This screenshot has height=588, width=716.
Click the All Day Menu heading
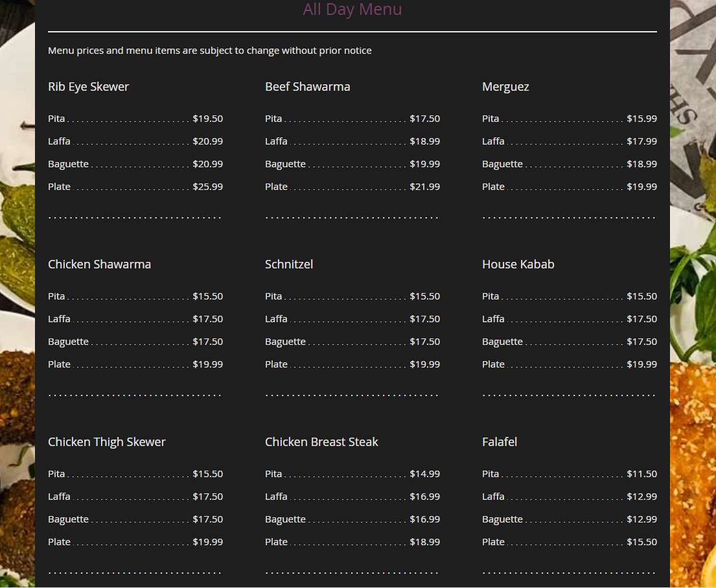[352, 10]
